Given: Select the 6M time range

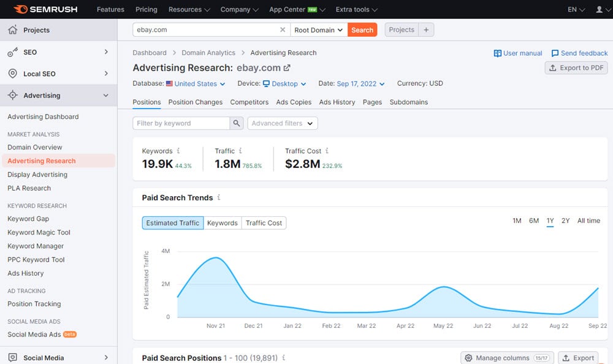Looking at the screenshot, I should pyautogui.click(x=534, y=221).
